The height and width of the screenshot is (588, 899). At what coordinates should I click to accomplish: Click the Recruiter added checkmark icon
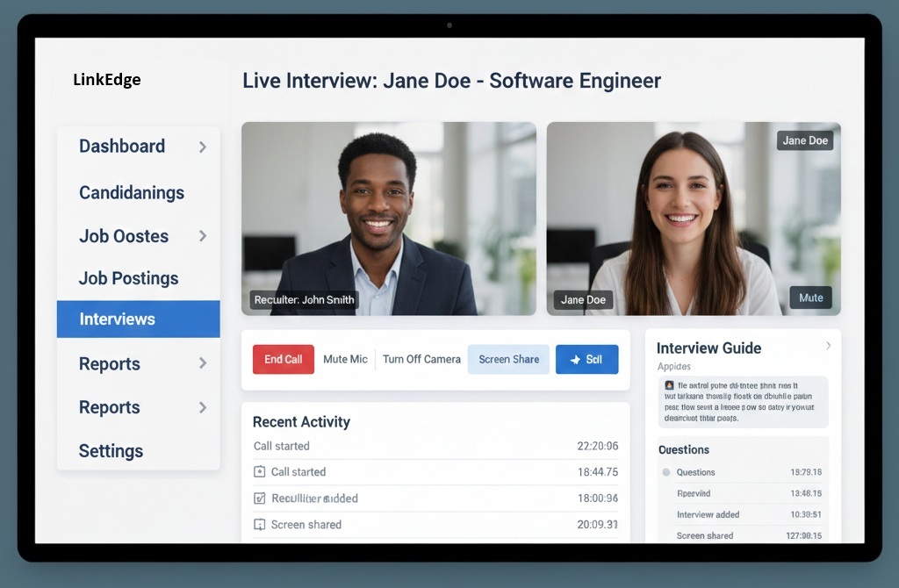pos(259,498)
